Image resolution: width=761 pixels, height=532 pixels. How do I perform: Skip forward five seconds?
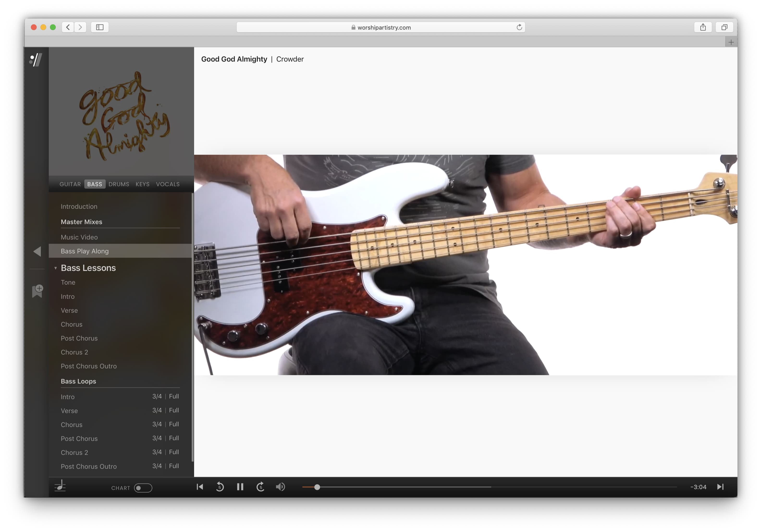pos(261,487)
